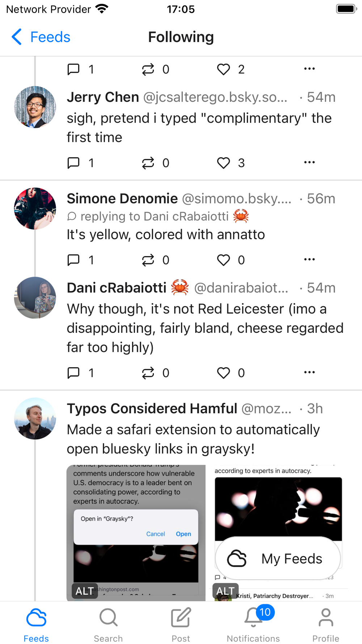Repost Simone Denomie's reply
Image resolution: width=362 pixels, height=644 pixels.
(148, 260)
